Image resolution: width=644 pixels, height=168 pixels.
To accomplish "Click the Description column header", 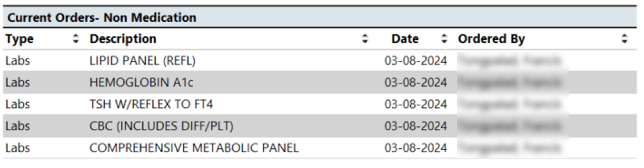I will point(123,39).
